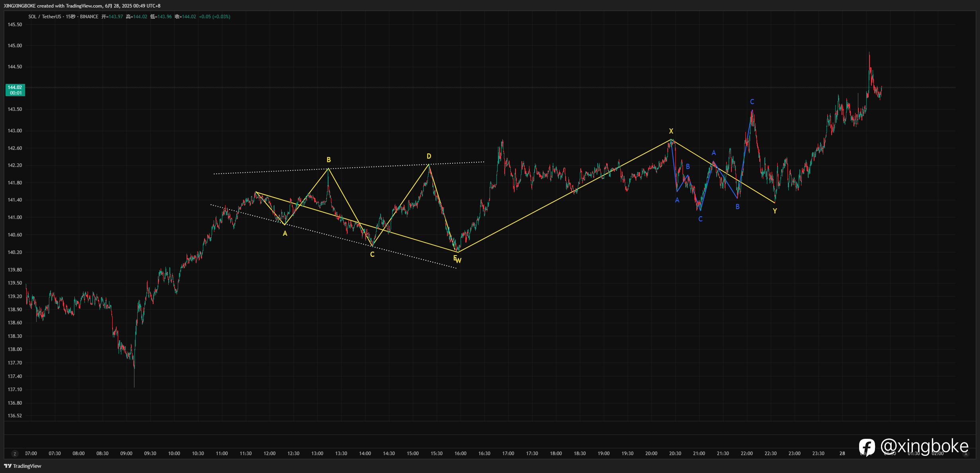
Task: Click the 收=144.02 close value in the legend
Action: click(x=185, y=17)
